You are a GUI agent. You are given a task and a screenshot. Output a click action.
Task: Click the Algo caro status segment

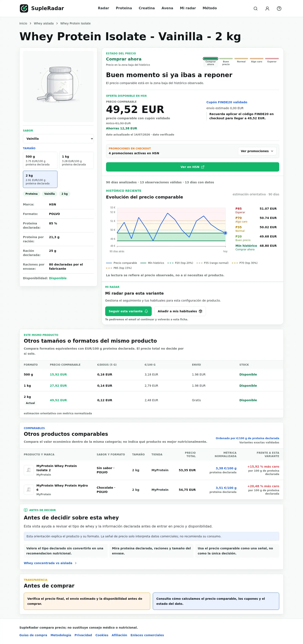(256, 60)
